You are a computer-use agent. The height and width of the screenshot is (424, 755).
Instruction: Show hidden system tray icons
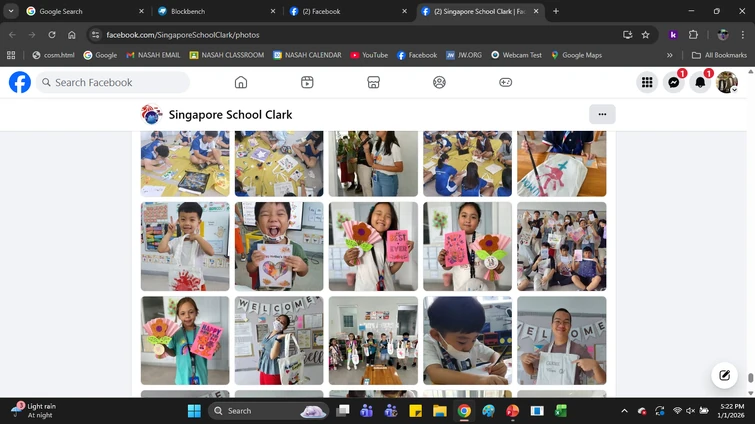tap(625, 411)
